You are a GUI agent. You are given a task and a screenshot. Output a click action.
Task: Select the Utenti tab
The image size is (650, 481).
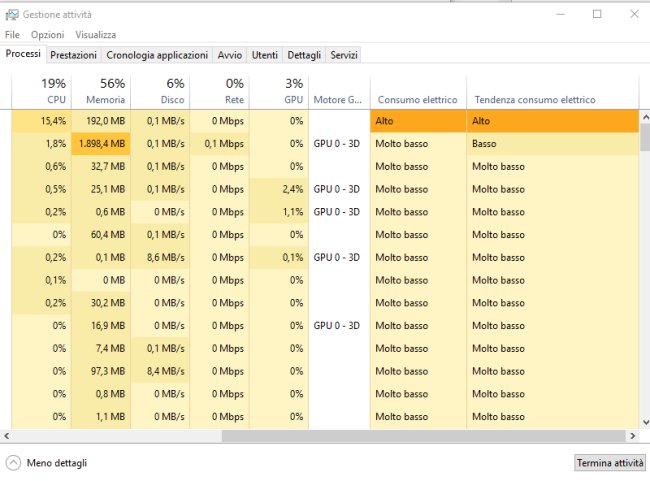pos(265,55)
